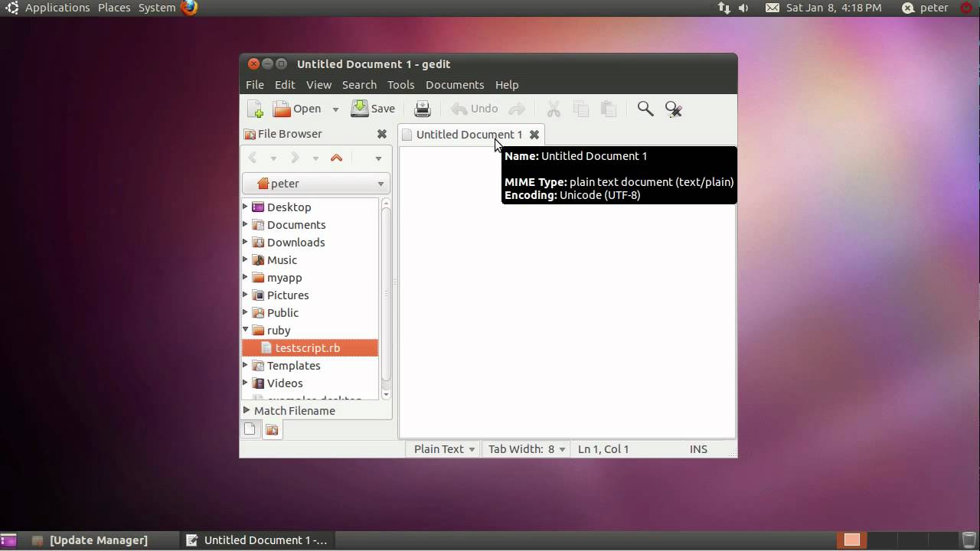Viewport: 980px width, 551px height.
Task: Go up to parent folder
Action: (x=336, y=158)
